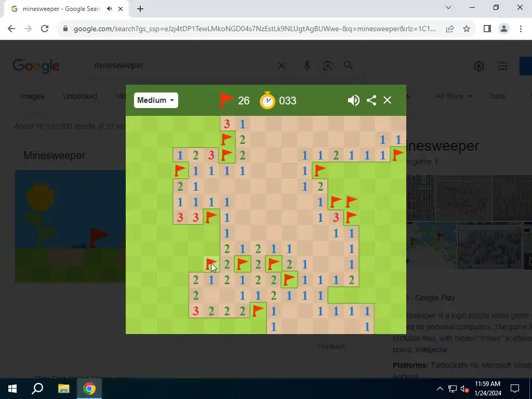
Task: Mute the minesweeper tab audio
Action: coord(109,9)
